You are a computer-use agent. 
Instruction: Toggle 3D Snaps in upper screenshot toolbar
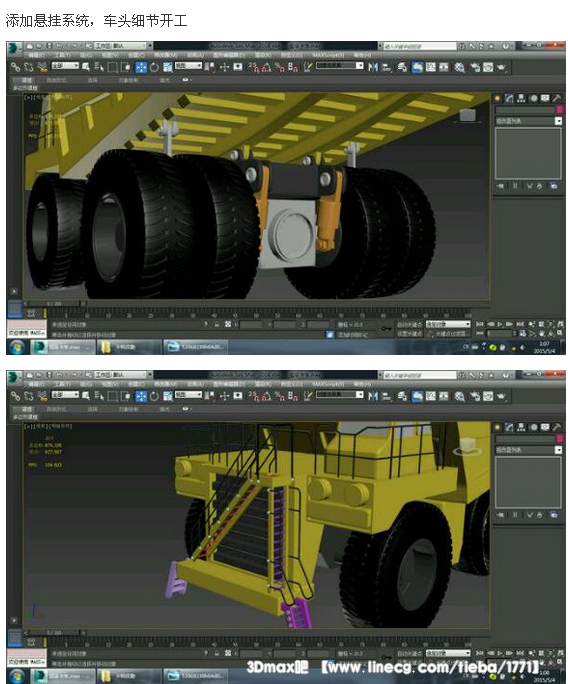pos(252,67)
